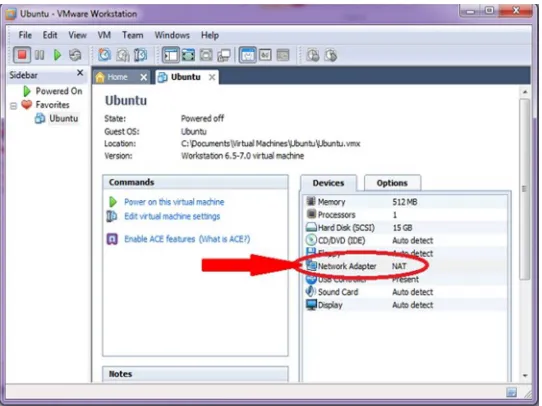Close the Home tab
This screenshot has height=406, width=542.
pos(143,77)
